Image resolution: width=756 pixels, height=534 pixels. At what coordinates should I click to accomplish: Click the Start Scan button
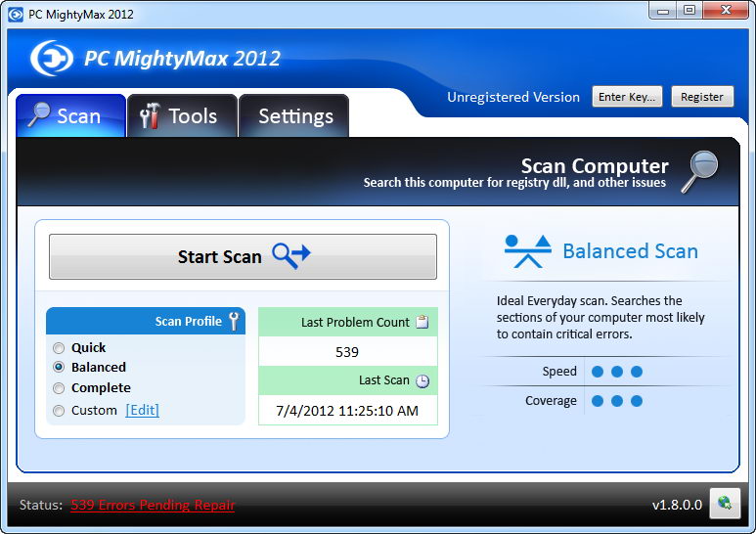pos(243,256)
